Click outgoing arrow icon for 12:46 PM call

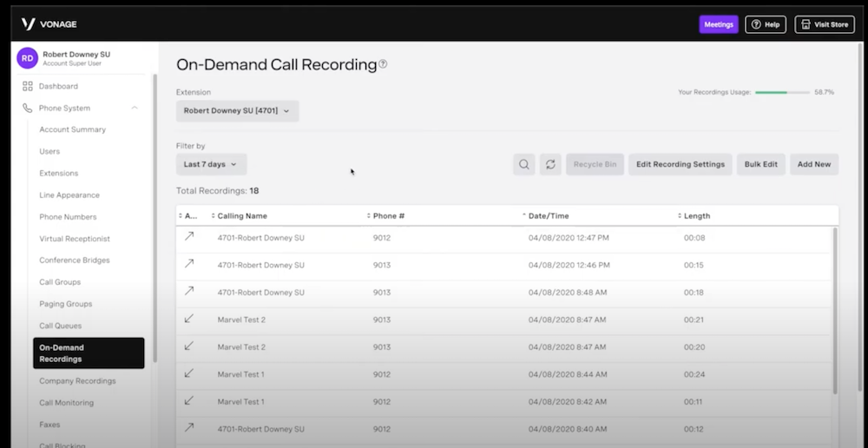[x=188, y=264]
